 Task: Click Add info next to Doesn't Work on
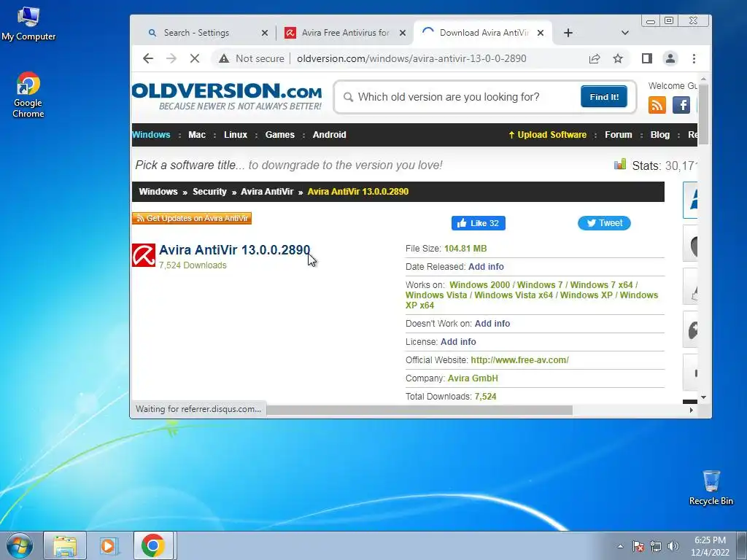click(x=492, y=323)
